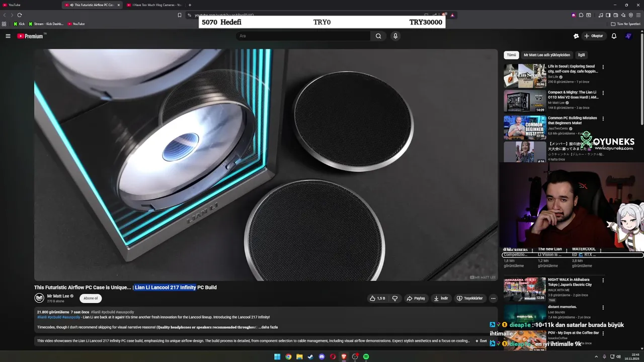This screenshot has width=644, height=362.
Task: Open File Explorer from taskbar
Action: coord(299,357)
